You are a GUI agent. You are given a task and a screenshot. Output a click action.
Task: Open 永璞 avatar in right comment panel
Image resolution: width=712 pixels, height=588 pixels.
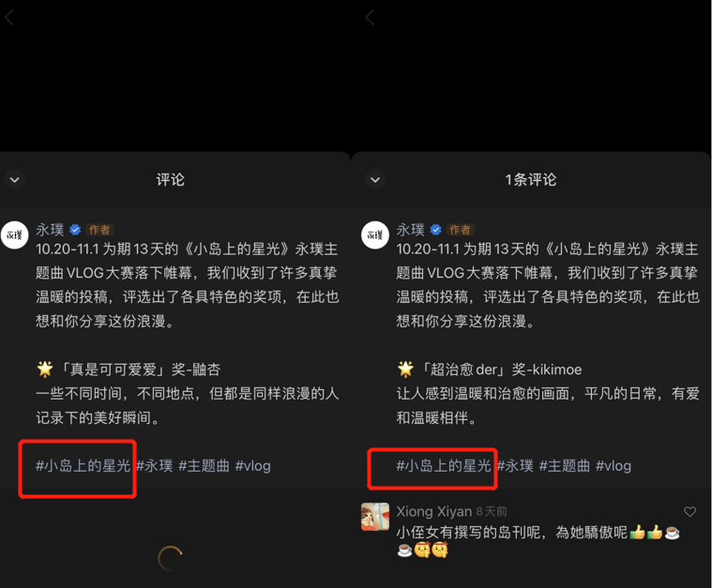click(375, 235)
